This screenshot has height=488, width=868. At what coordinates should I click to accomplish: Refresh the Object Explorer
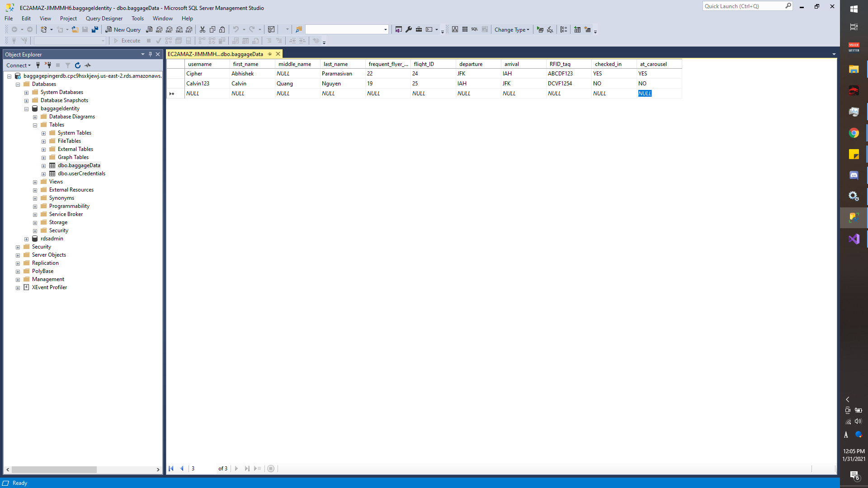click(x=78, y=65)
